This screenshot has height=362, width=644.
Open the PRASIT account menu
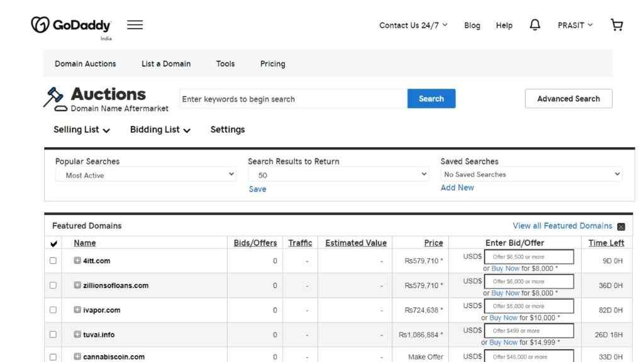click(575, 25)
